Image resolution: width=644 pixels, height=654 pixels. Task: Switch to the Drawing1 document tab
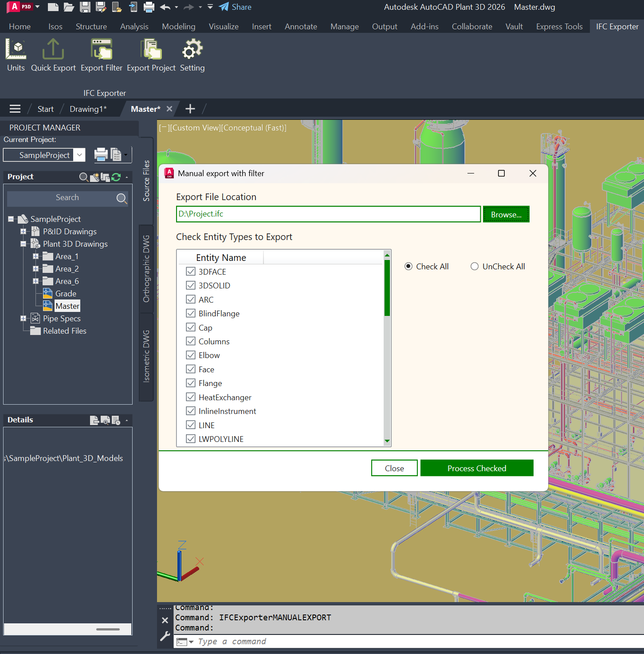[88, 109]
